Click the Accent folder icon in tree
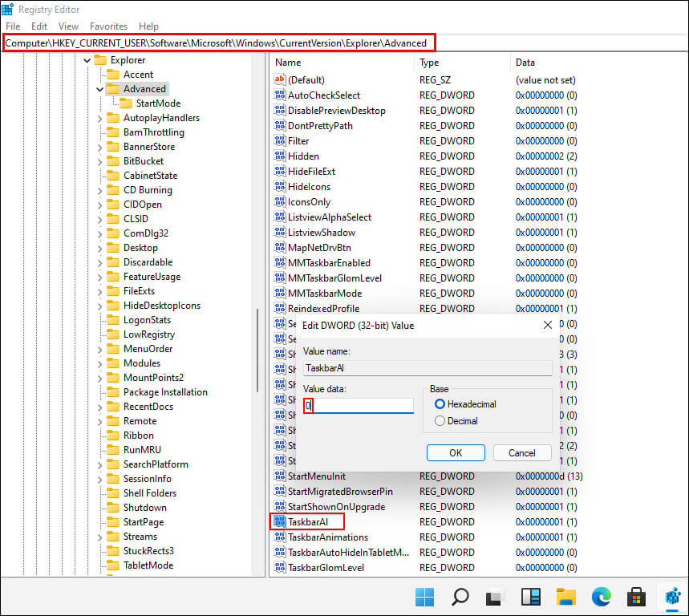 [113, 75]
